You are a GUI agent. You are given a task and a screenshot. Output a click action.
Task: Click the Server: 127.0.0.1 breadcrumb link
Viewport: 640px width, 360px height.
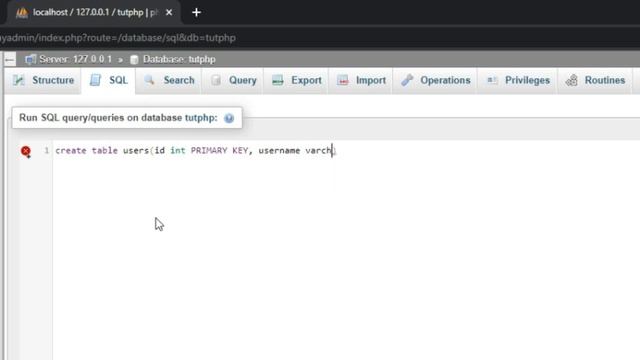pyautogui.click(x=76, y=59)
